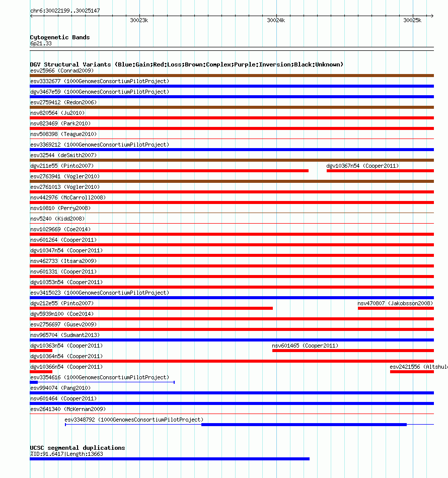Click the ruler's right-end arrow
Viewport: 448px width, 478px height.
(432, 16)
